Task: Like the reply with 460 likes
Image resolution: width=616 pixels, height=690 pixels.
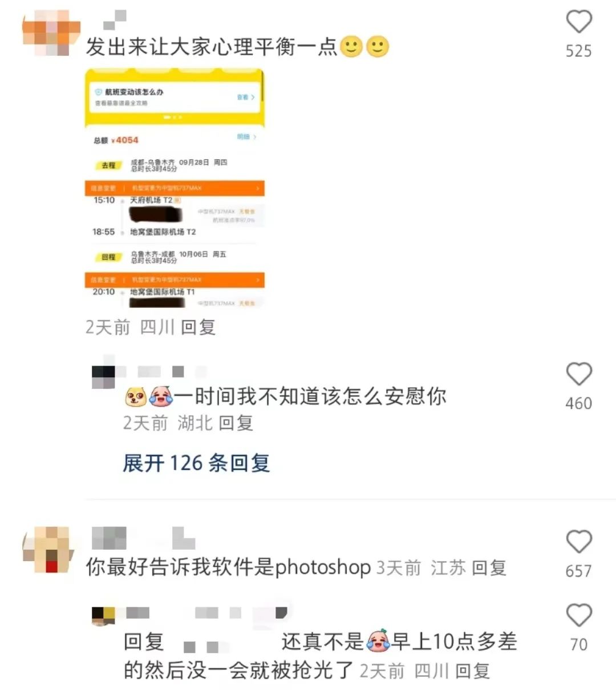Action: click(x=578, y=374)
